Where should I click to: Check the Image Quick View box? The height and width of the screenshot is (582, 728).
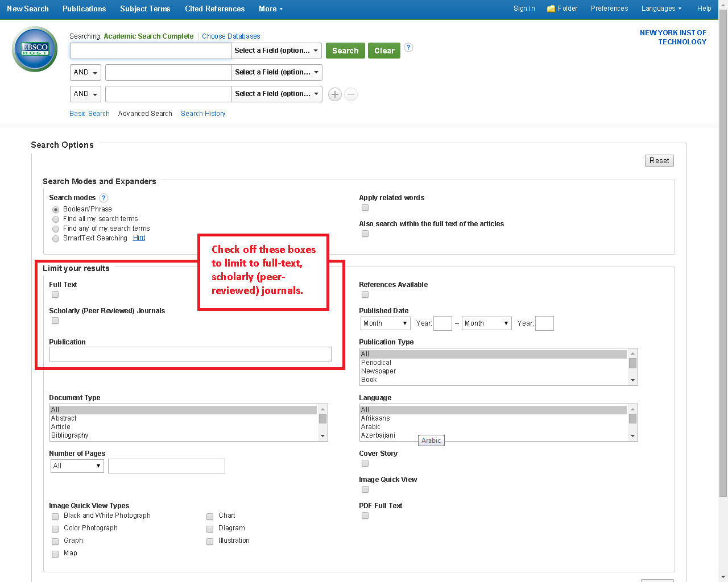click(x=365, y=489)
